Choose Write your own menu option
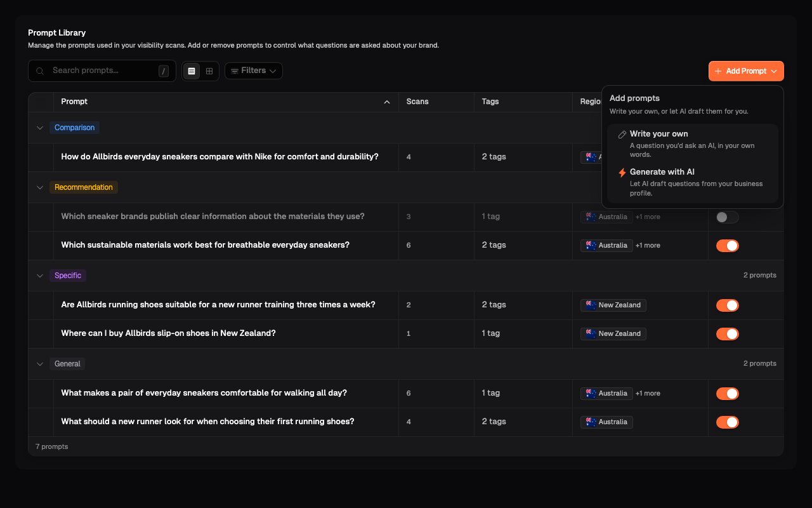The image size is (812, 508). (693, 145)
